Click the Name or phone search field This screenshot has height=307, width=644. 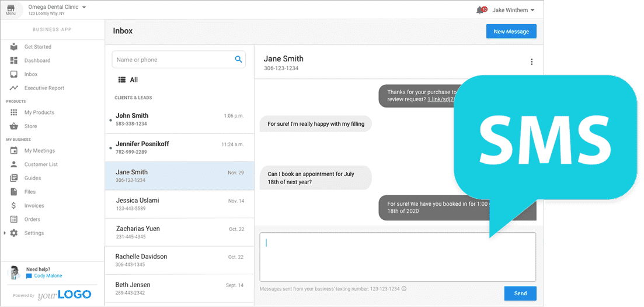click(172, 60)
